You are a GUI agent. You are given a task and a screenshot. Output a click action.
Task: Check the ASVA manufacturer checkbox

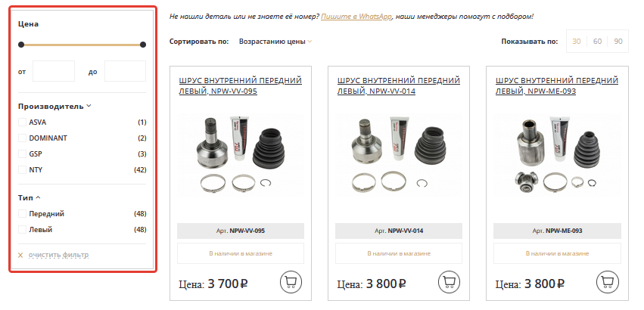tap(22, 122)
